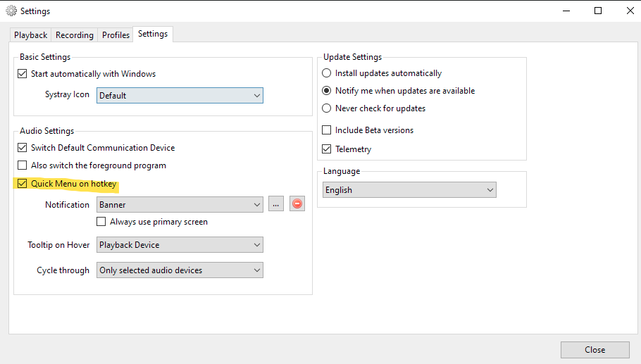Check Always use primary screen

tap(101, 221)
